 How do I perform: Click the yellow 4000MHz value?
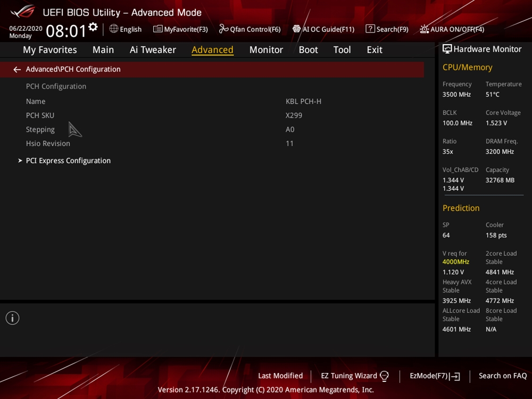[456, 262]
